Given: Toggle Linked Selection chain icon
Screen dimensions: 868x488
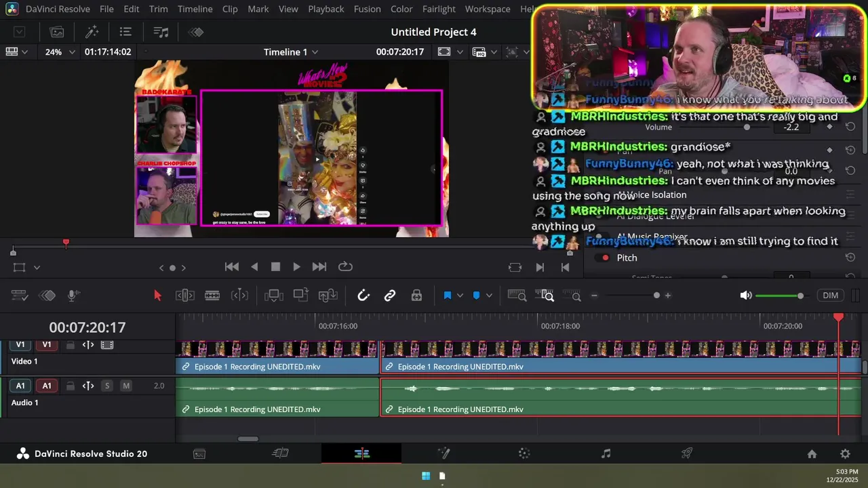Looking at the screenshot, I should click(390, 296).
